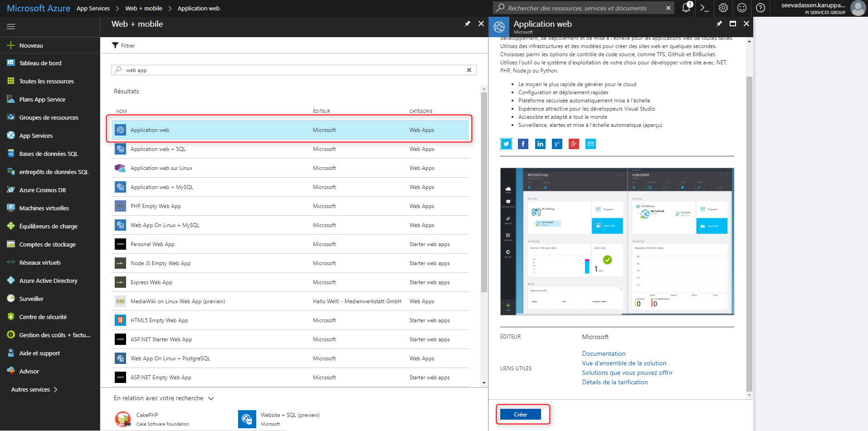Launch Cloud Shell console icon
Screen dimensions: 868x431
[705, 8]
